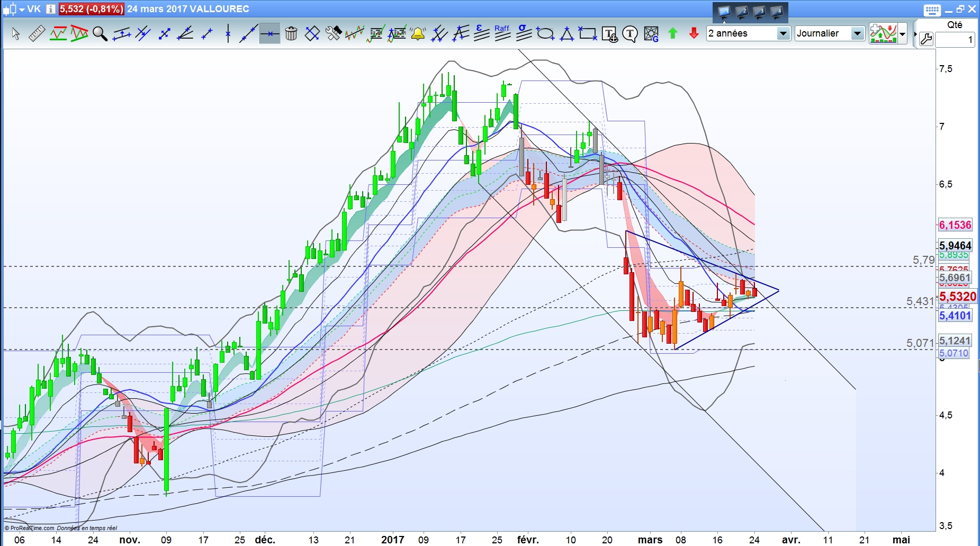
Task: Open the 2 années period dropdown
Action: [x=749, y=33]
